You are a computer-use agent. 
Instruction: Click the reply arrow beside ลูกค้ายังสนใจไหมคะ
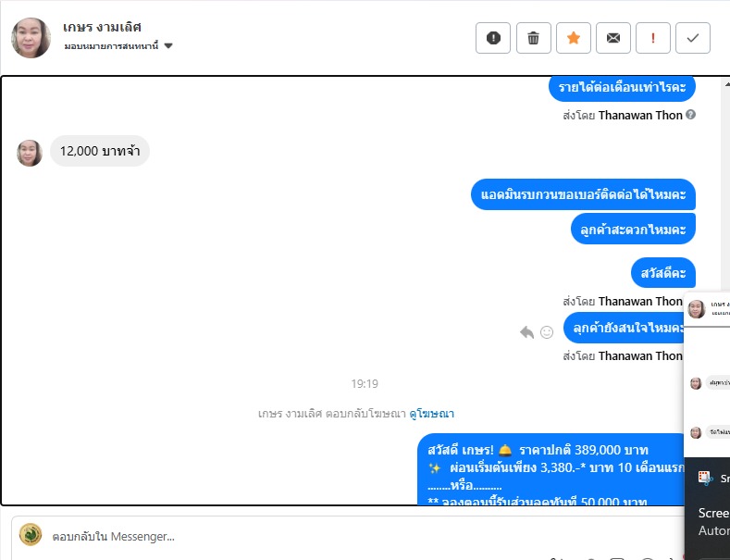526,332
